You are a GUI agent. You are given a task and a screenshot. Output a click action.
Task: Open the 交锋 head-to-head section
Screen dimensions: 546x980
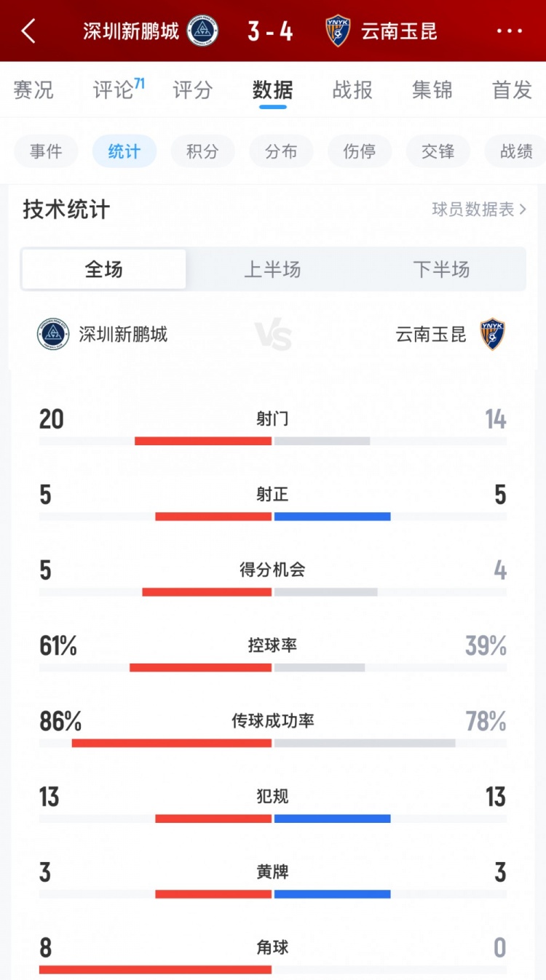click(x=438, y=151)
